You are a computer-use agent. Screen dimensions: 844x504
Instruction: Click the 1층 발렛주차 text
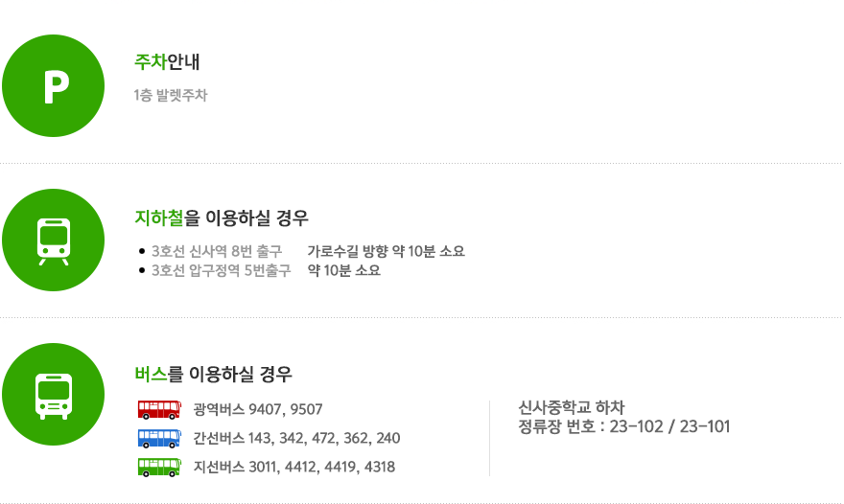(x=171, y=95)
